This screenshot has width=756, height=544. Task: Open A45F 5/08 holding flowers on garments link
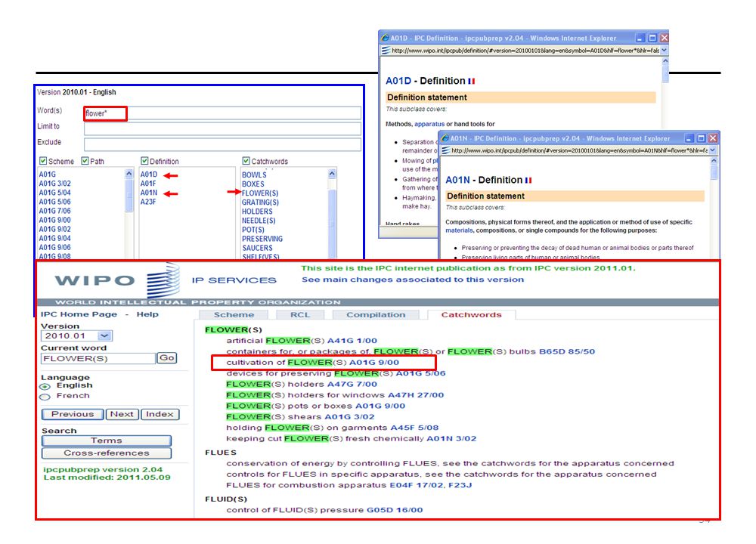click(414, 428)
